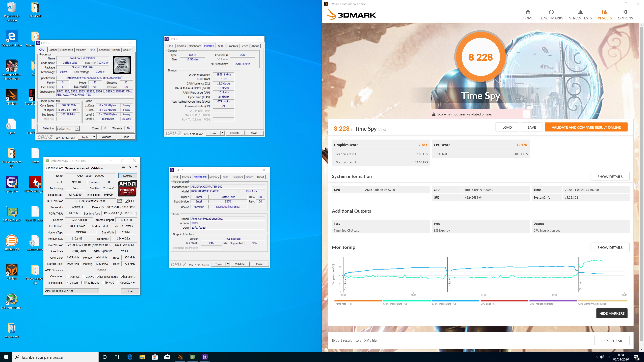Go to 3DMark BENCHMARKS section

(551, 15)
